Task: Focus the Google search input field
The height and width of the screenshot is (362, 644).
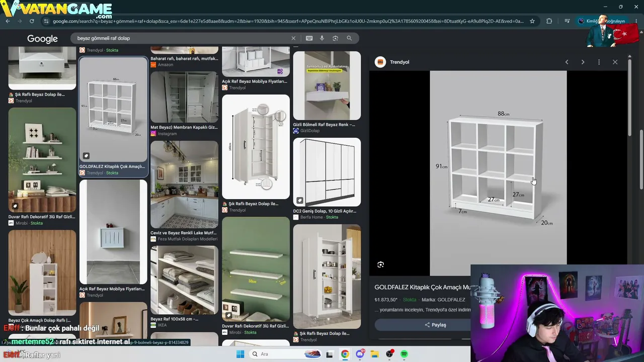Action: 181,38
